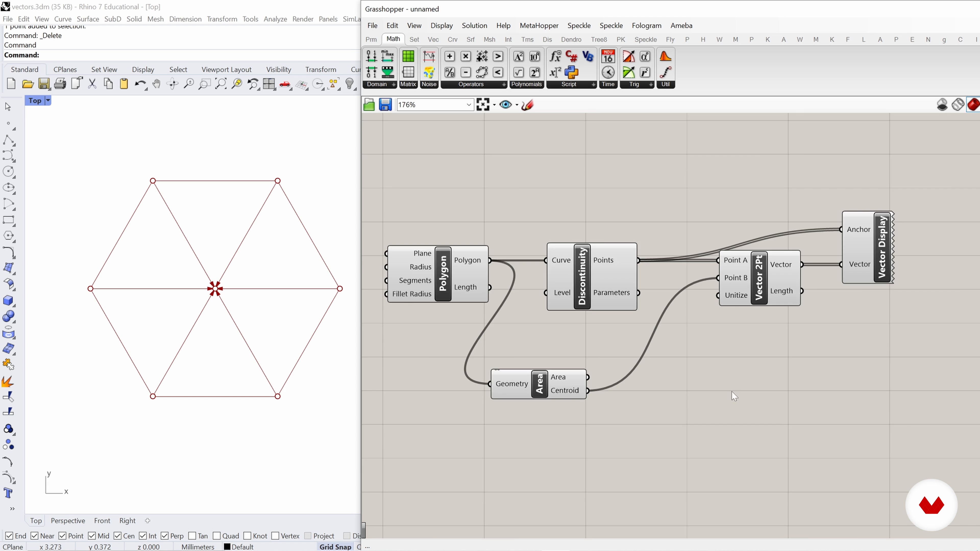Open the Grasshopper Display menu
The width and height of the screenshot is (980, 551).
coord(441,26)
